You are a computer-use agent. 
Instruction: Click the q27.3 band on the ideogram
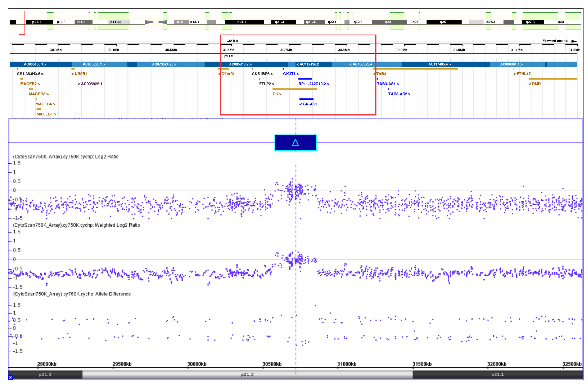(x=533, y=22)
